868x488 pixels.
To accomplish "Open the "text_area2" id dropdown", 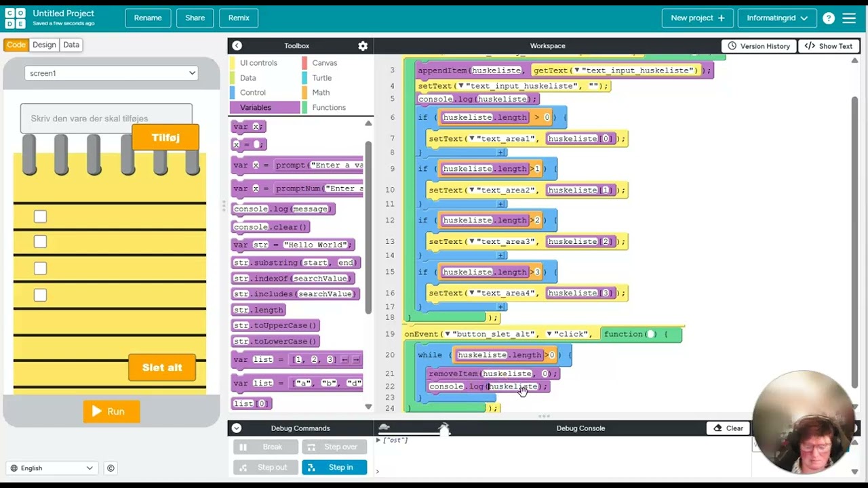I will pos(472,190).
